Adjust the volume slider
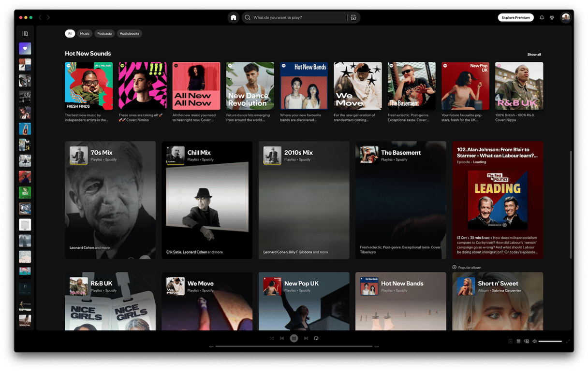Image resolution: width=588 pixels, height=371 pixels. 550,341
